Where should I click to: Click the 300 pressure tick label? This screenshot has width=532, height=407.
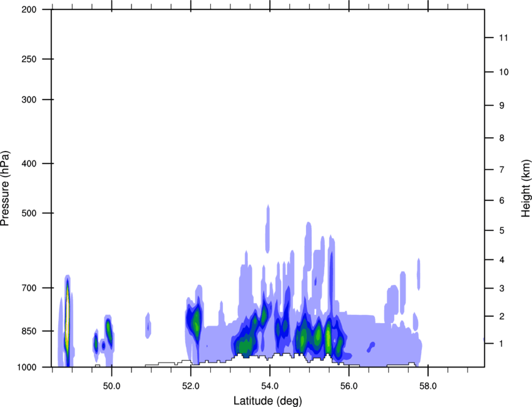(x=29, y=100)
